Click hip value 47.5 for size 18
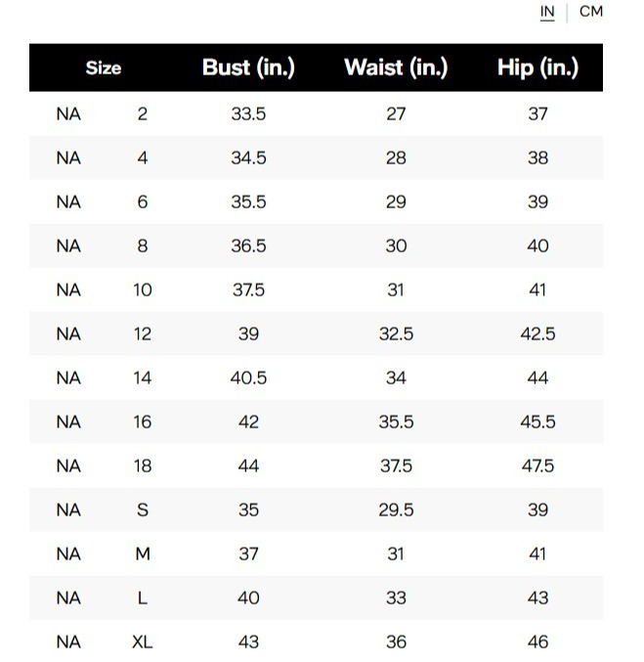Screen dimensions: 644x662 point(537,466)
